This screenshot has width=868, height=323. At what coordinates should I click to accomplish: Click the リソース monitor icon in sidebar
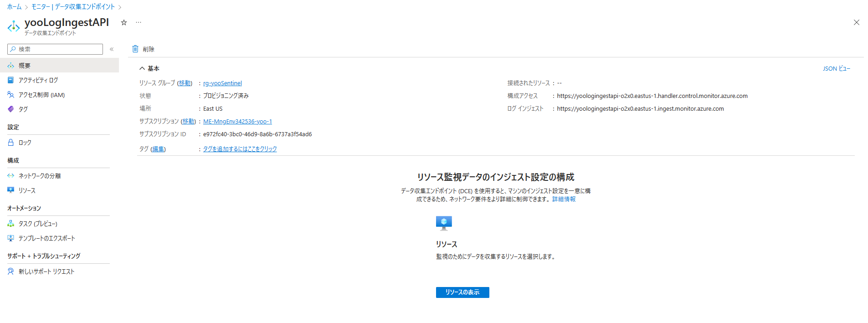[11, 190]
